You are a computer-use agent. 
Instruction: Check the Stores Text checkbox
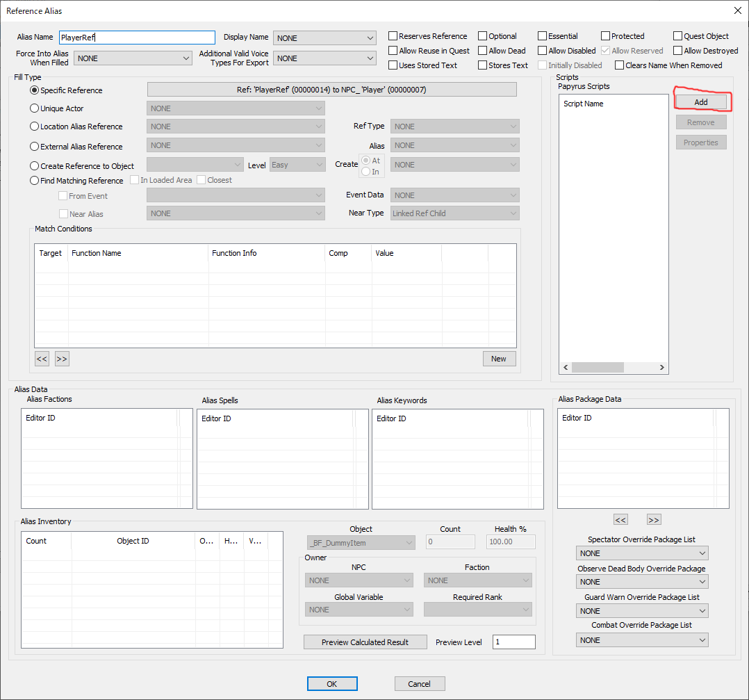482,65
